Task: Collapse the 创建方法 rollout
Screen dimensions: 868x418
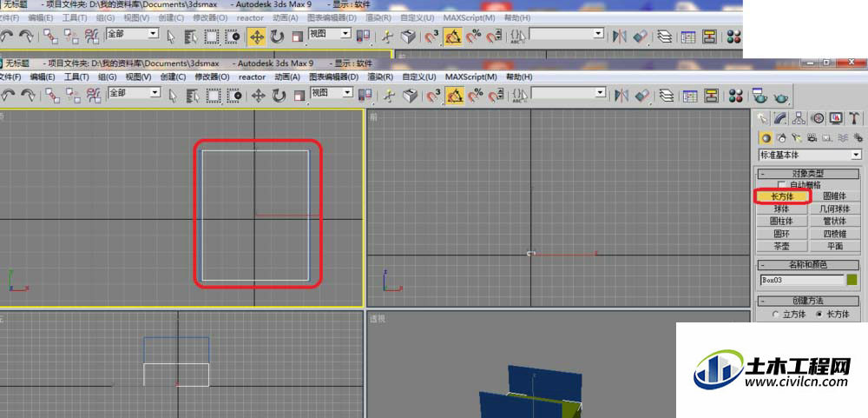Action: (x=808, y=301)
